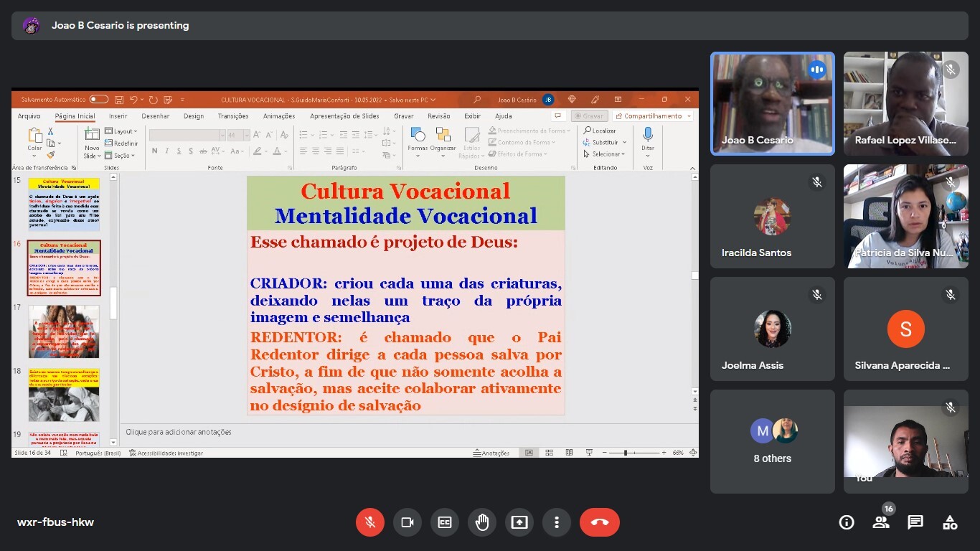Select slide 15 thumbnail

[64, 204]
